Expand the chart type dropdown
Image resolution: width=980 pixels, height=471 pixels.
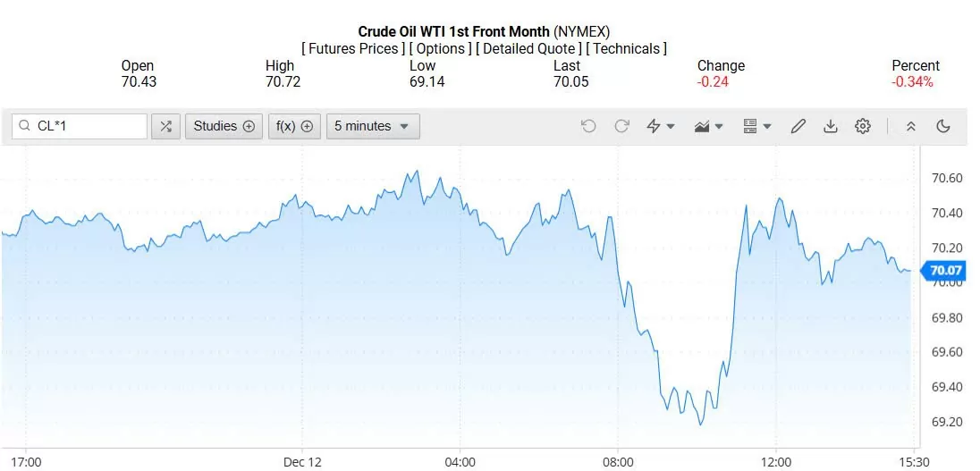708,126
